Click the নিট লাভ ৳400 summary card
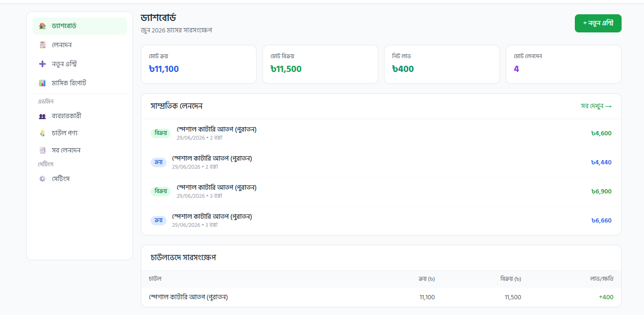644x315 pixels. tap(442, 64)
